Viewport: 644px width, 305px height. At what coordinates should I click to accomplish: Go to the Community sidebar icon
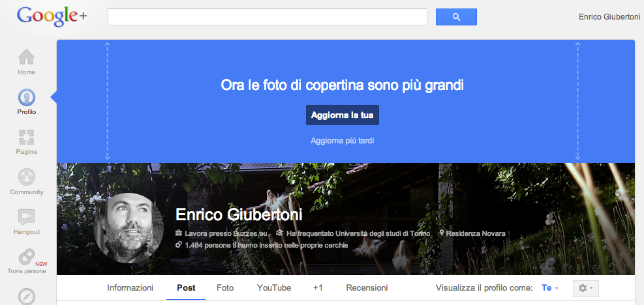(26, 177)
